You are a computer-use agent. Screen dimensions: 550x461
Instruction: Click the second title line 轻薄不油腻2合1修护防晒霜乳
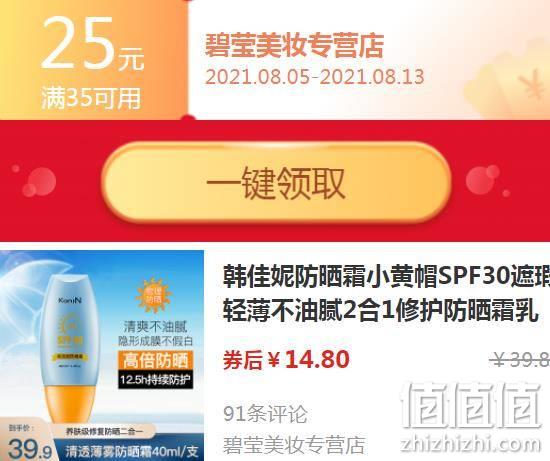point(381,311)
